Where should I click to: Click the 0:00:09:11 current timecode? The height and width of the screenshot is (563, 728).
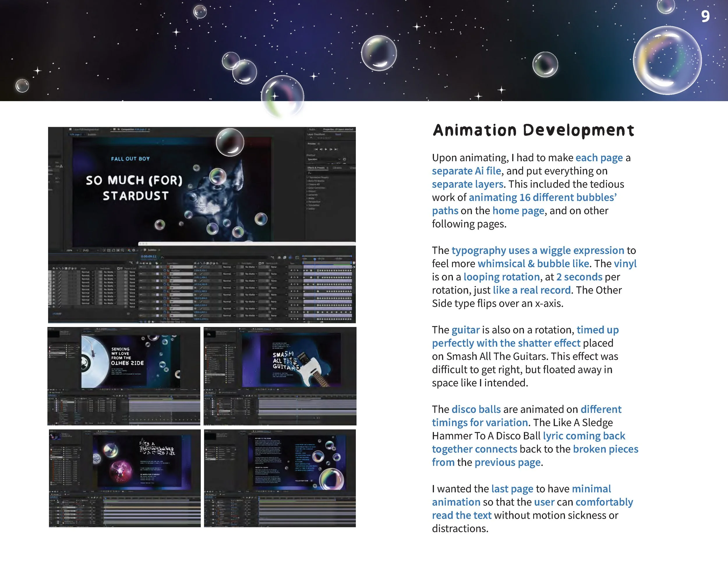coord(149,256)
